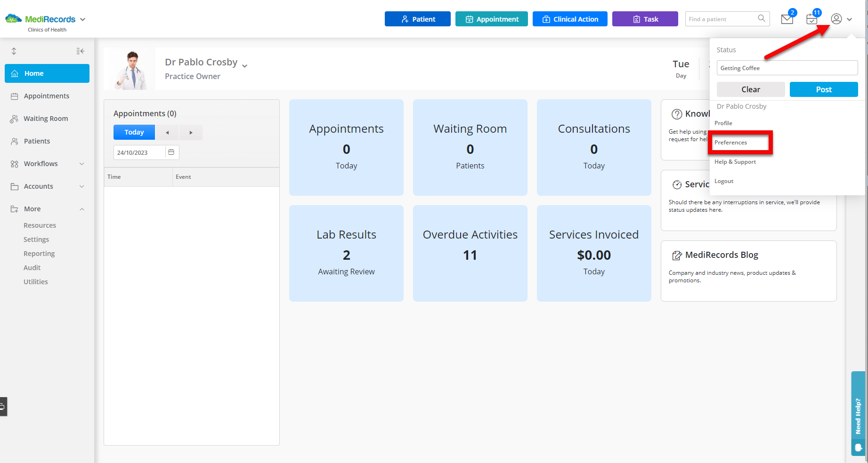Open the Appointments Today tile
Viewport: 868px width, 463px height.
[346, 147]
